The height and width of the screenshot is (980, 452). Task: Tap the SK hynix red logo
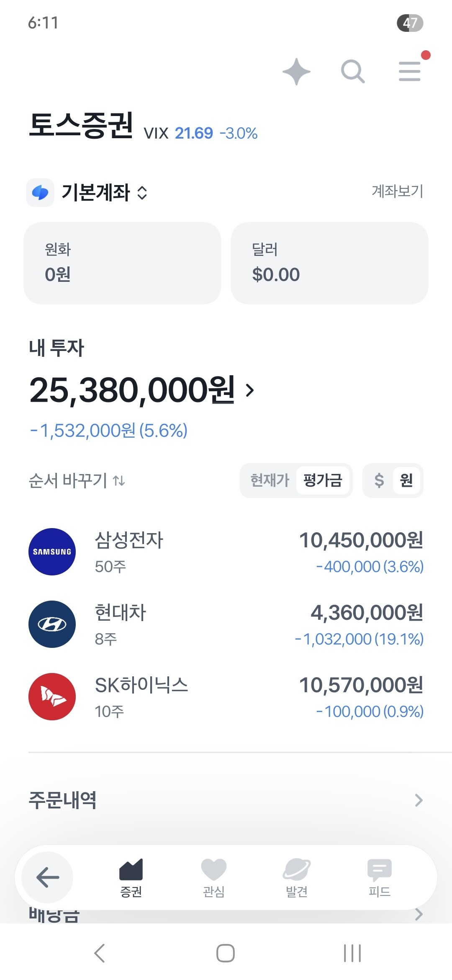point(52,696)
